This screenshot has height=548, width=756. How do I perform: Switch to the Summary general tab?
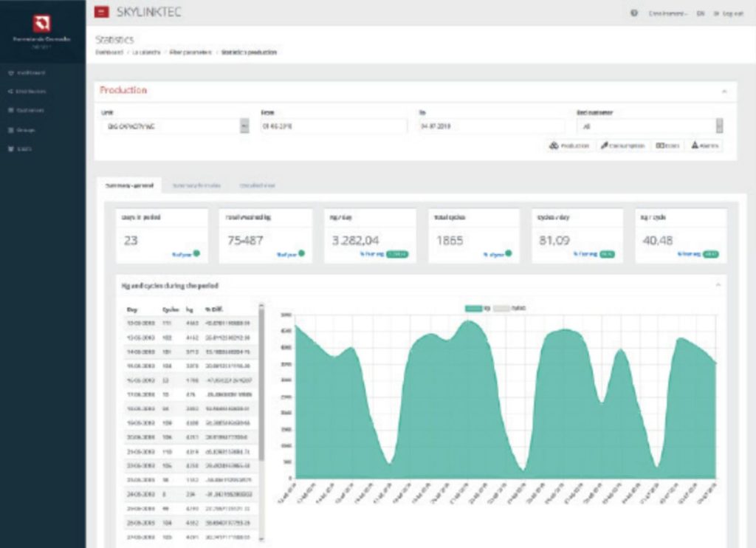pyautogui.click(x=129, y=185)
